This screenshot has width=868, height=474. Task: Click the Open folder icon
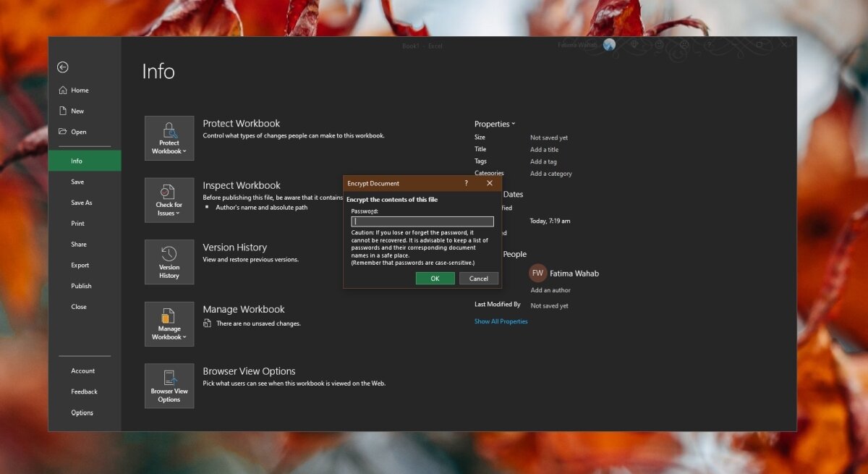point(63,132)
